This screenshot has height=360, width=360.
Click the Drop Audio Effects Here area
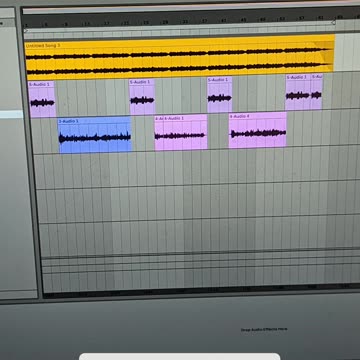coord(264,329)
